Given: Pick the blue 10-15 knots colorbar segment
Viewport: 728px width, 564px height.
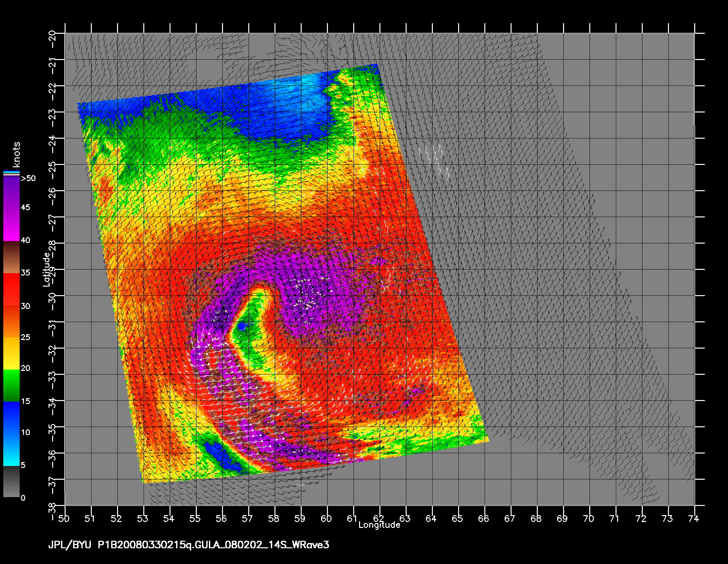Looking at the screenshot, I should [x=11, y=418].
